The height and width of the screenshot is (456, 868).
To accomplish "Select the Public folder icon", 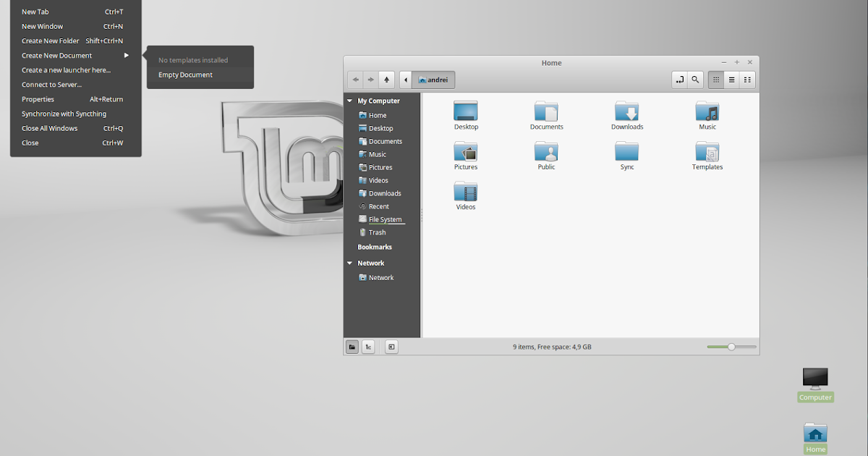I will coord(546,156).
